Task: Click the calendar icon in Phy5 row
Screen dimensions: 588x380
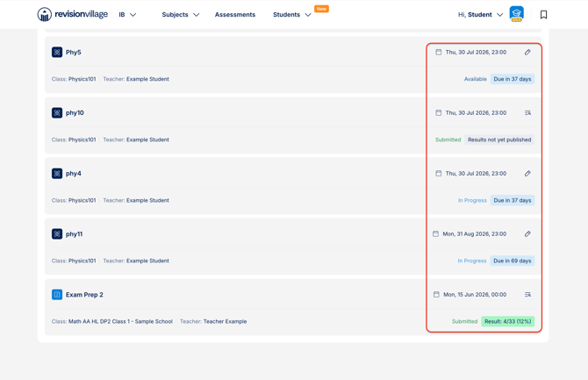Action: tap(439, 52)
